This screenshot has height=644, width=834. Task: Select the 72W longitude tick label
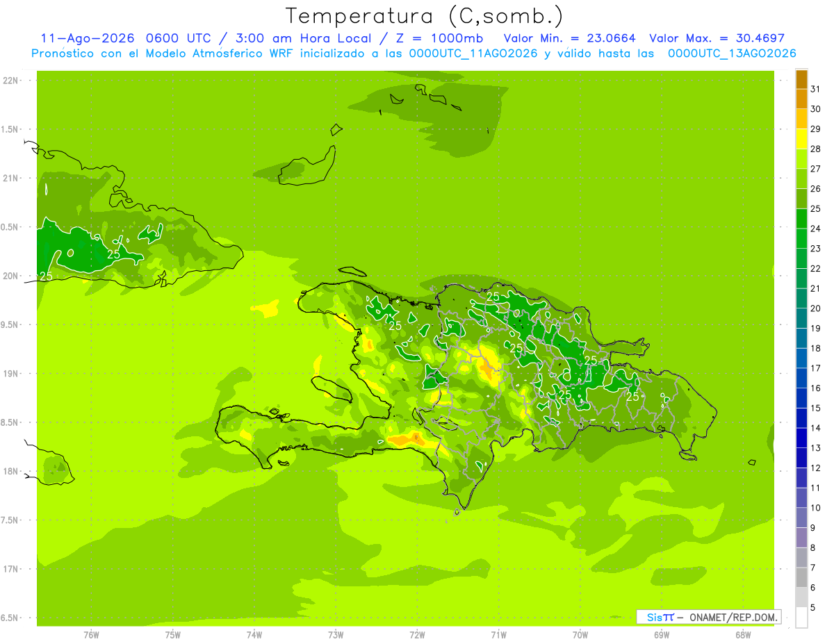pos(417,634)
